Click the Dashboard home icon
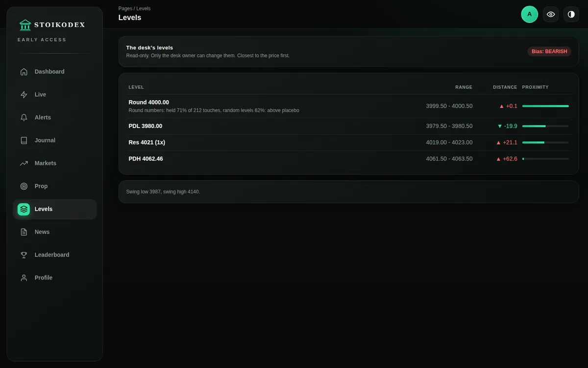588x368 pixels. [24, 72]
